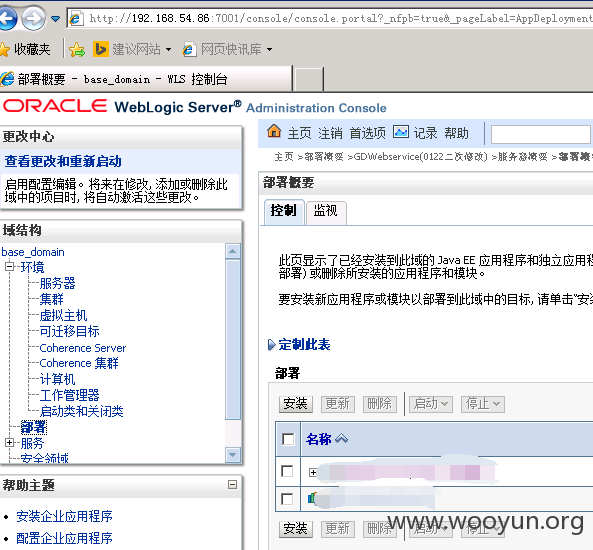
Task: Open the top 启动 dropdown button
Action: [x=430, y=404]
